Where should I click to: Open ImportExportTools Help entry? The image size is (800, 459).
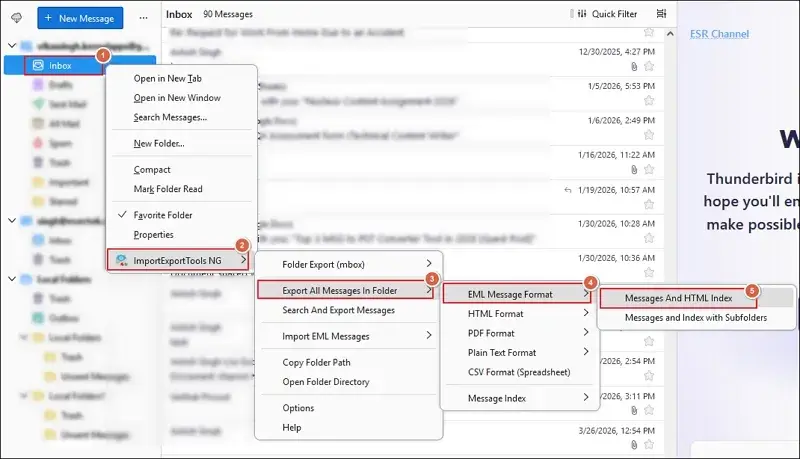click(x=349, y=427)
